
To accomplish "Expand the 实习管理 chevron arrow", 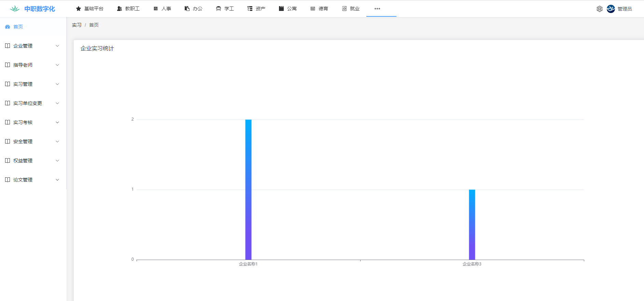I will click(57, 84).
